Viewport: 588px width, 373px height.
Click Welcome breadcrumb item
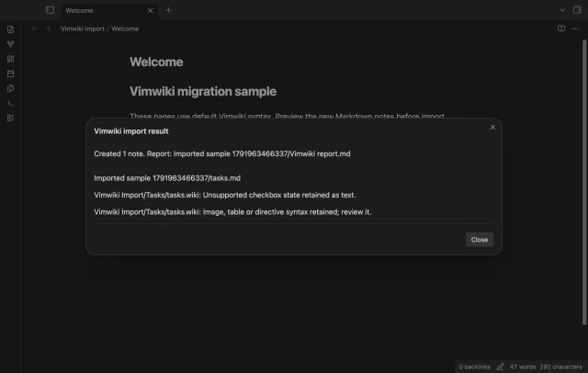click(x=125, y=28)
